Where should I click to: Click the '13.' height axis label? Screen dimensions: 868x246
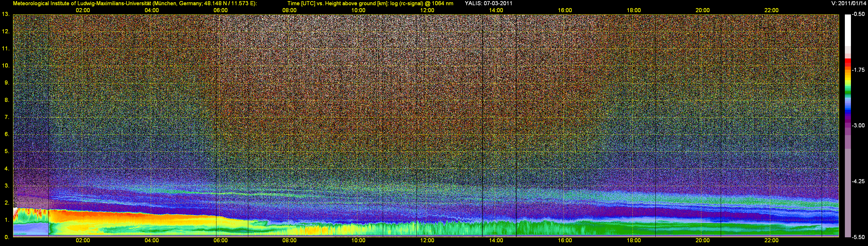pyautogui.click(x=5, y=14)
